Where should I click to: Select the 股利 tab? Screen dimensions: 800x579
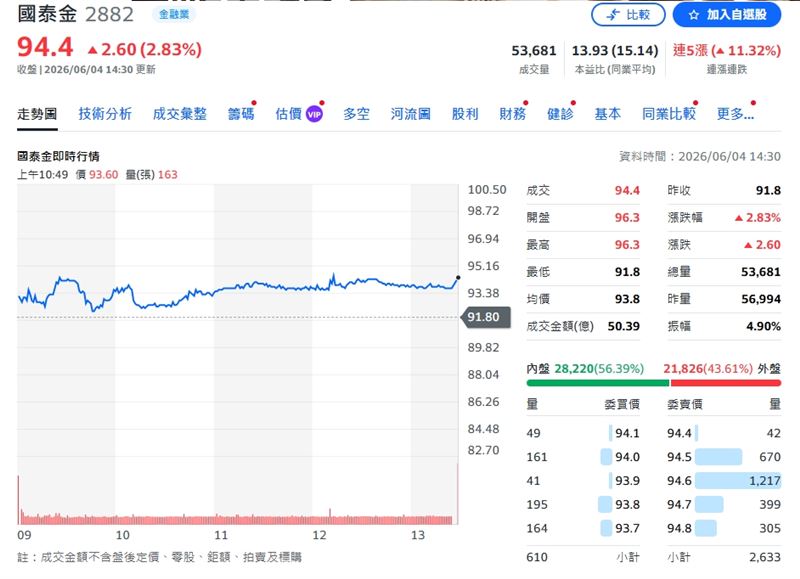pos(465,114)
